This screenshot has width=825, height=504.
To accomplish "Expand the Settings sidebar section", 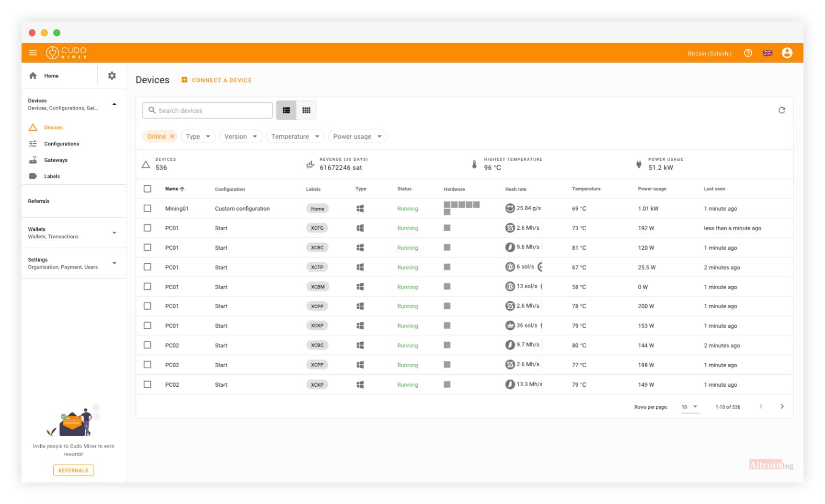I will tap(74, 263).
